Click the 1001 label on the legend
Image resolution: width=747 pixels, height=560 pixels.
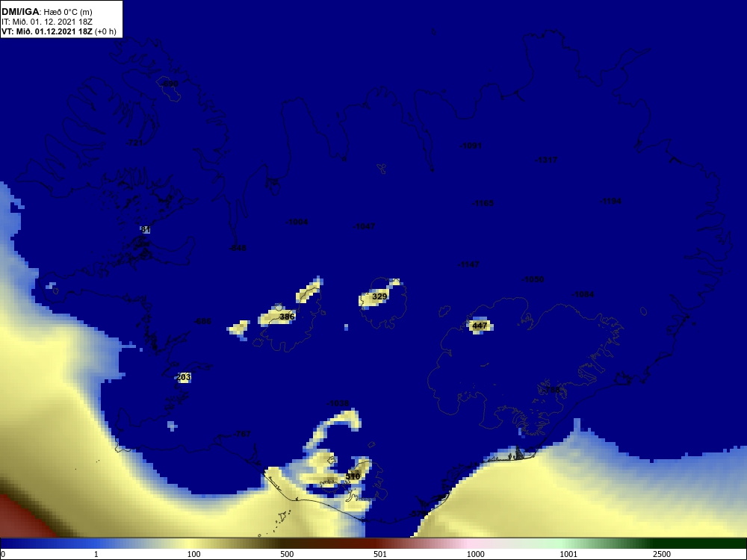[568, 554]
